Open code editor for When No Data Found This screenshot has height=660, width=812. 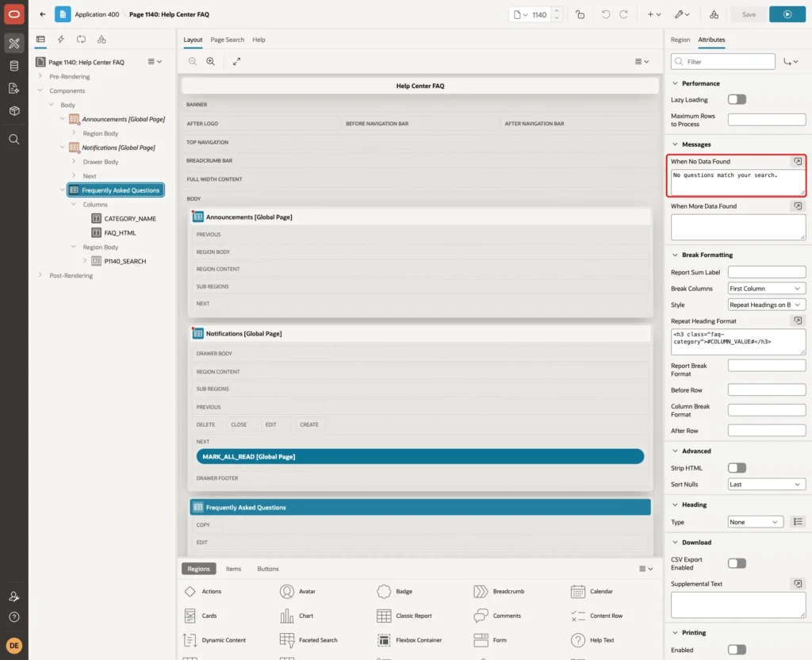pos(798,162)
